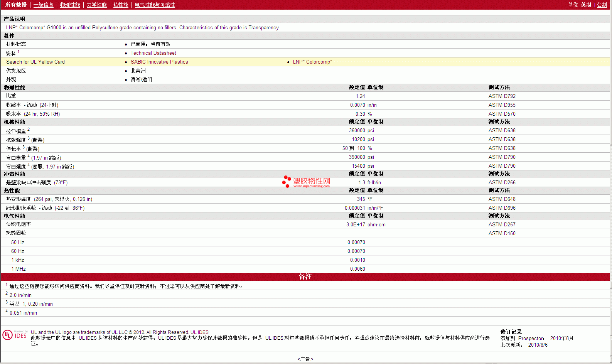Switch to 电气性能与可燃性 tab
Image resolution: width=612 pixels, height=364 pixels.
point(155,5)
